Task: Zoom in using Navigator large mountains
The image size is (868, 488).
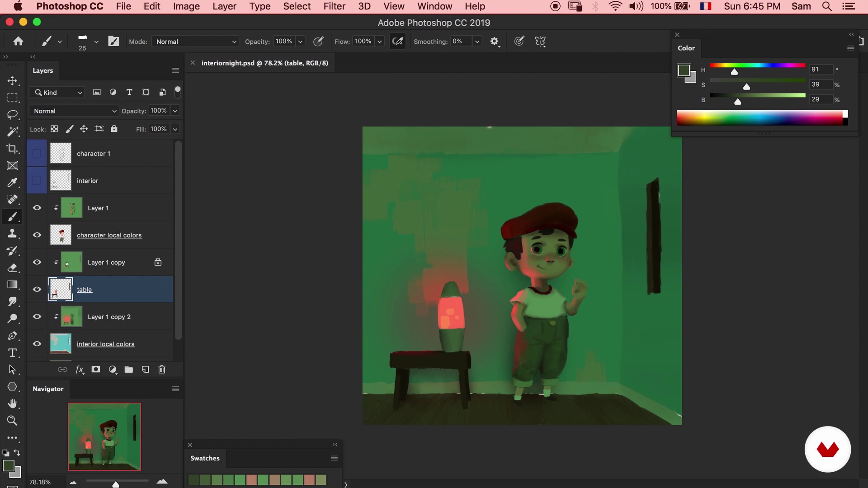Action: tap(162, 482)
